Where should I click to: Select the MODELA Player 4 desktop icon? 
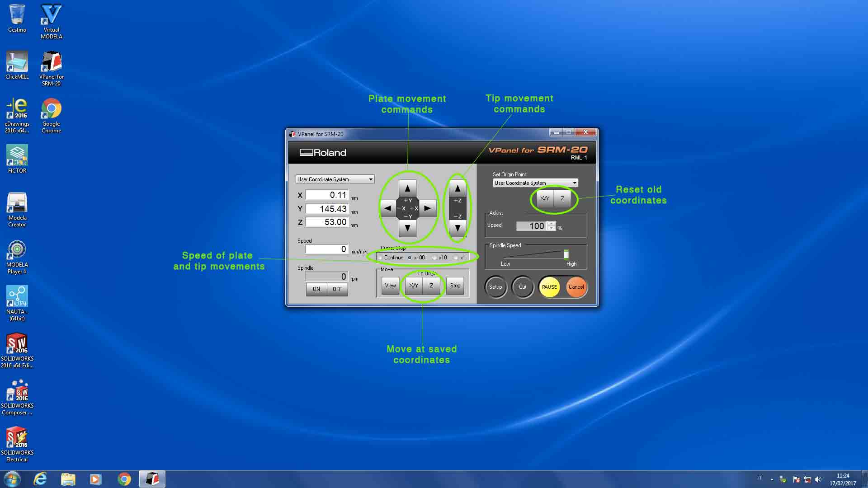pos(17,257)
